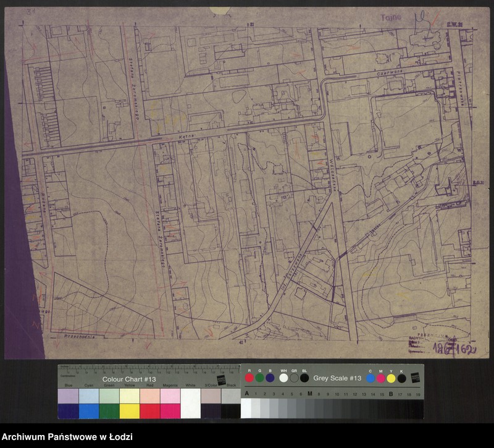Select the bright yellow swatch under Yellow
This screenshot has height=448, width=494.
pos(129,411)
